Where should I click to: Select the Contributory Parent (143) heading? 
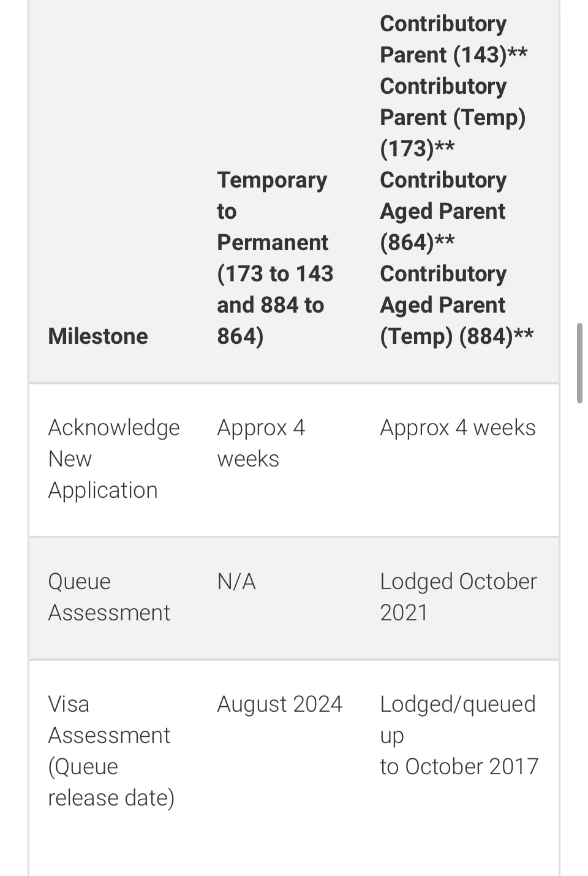[x=453, y=39]
